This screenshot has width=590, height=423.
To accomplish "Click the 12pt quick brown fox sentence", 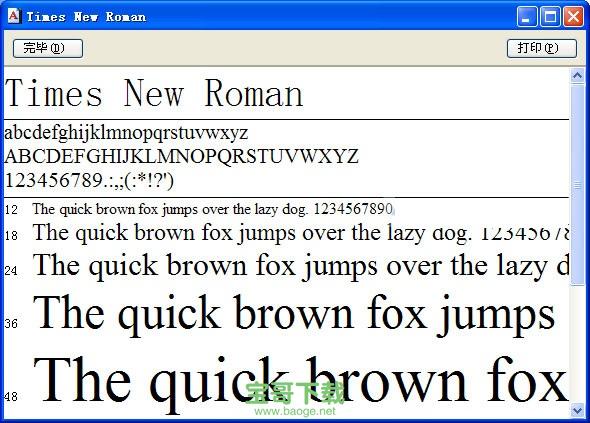I will click(213, 209).
